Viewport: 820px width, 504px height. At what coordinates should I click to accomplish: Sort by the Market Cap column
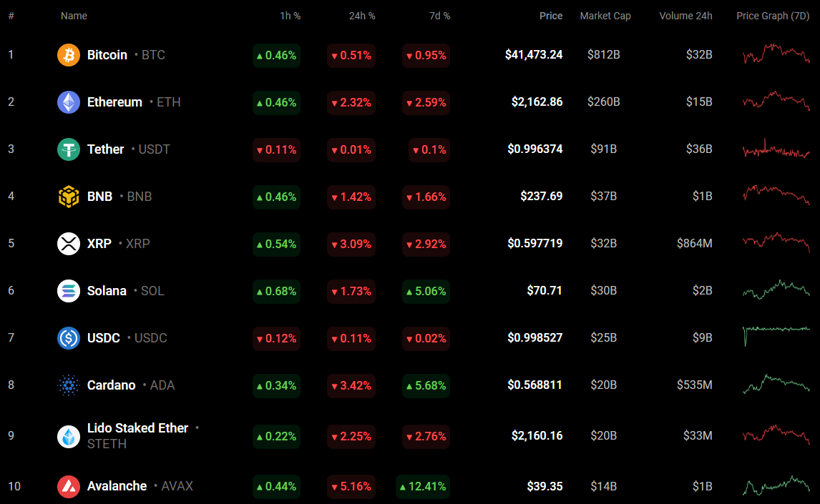[605, 16]
